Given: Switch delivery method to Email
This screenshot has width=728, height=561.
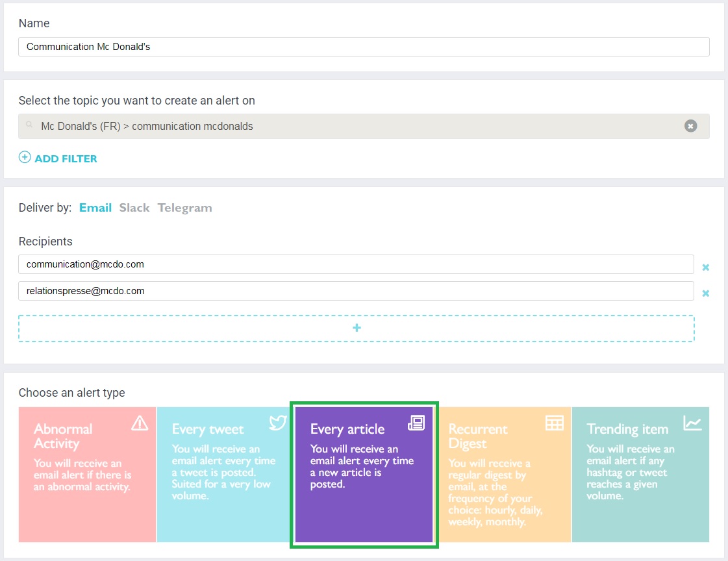Looking at the screenshot, I should 95,207.
